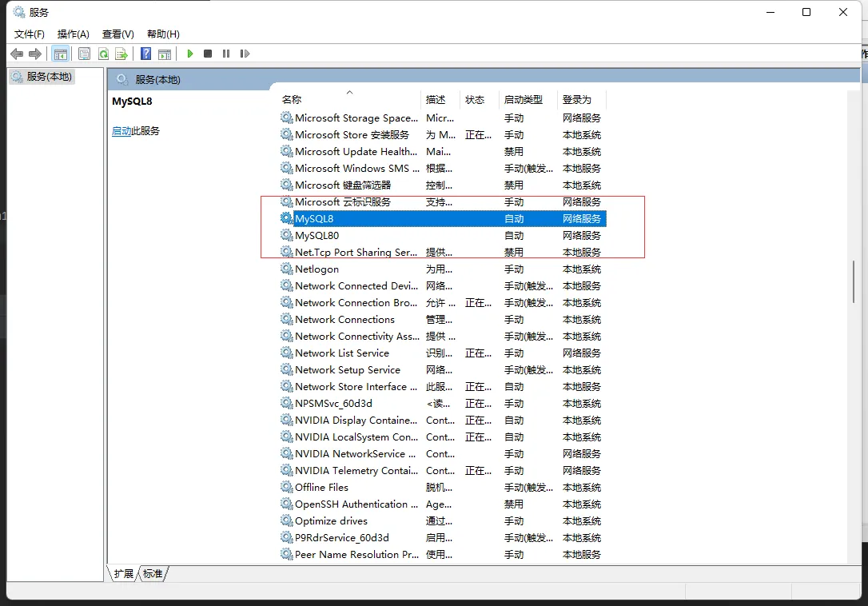Click gear icon of Network List Service
Image resolution: width=868 pixels, height=606 pixels.
tap(286, 353)
